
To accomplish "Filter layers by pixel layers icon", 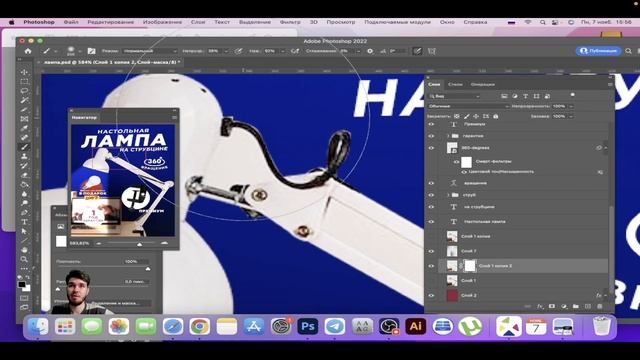I will (x=504, y=96).
